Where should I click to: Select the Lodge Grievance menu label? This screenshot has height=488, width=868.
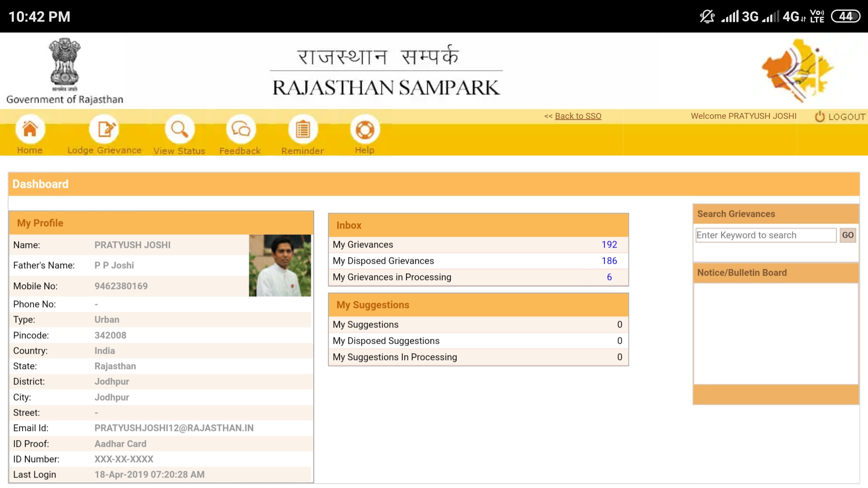[104, 150]
